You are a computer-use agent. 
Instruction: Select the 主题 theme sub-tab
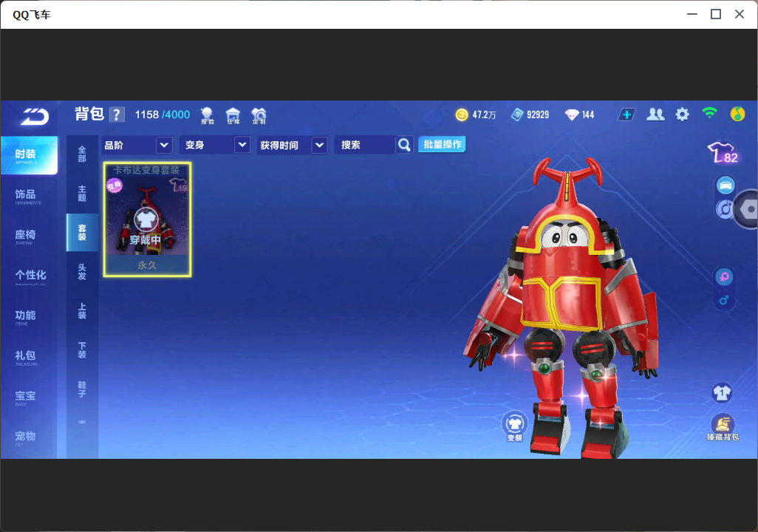click(82, 194)
